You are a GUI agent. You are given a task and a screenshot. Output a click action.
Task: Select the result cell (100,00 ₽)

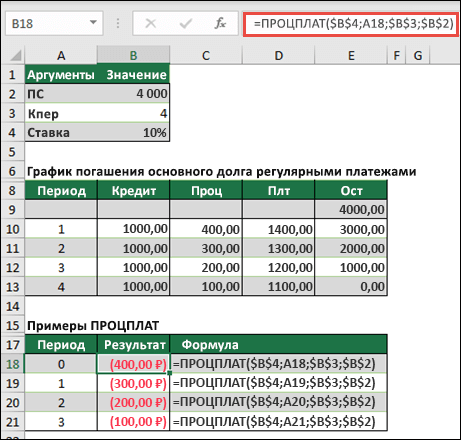pos(133,422)
